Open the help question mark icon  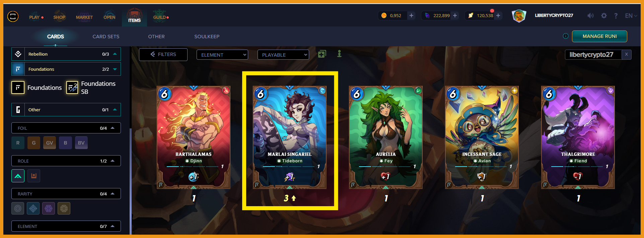(x=616, y=16)
